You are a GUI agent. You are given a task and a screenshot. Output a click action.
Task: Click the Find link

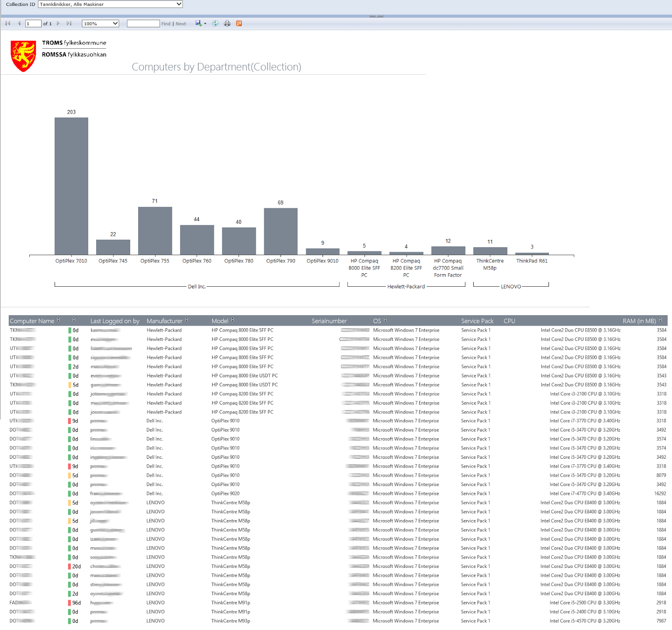(165, 24)
